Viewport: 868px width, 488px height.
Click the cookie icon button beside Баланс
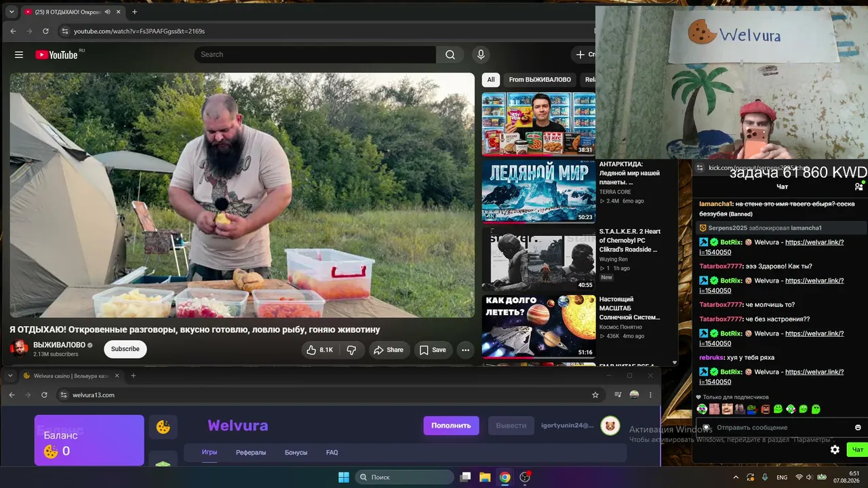pyautogui.click(x=163, y=427)
